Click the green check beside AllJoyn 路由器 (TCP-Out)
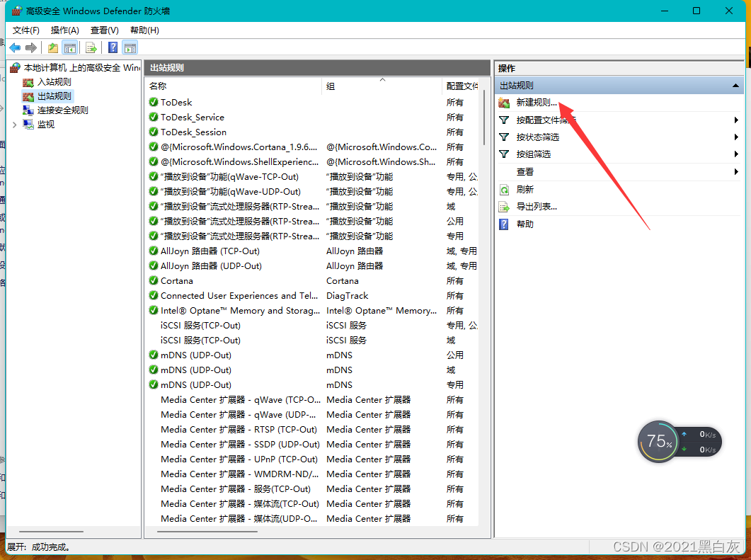 (x=154, y=251)
